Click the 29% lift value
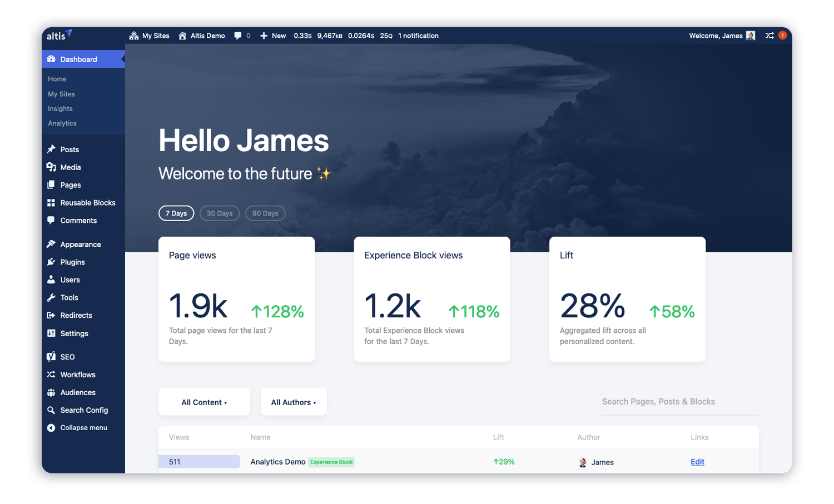The image size is (834, 504). [x=504, y=462]
